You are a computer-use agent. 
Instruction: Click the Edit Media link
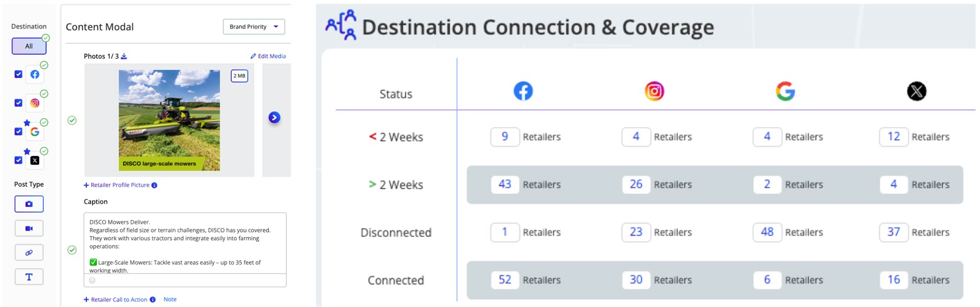(268, 56)
